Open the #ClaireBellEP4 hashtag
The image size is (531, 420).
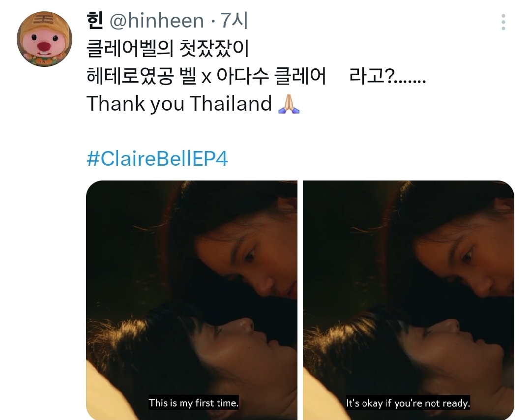pyautogui.click(x=157, y=158)
